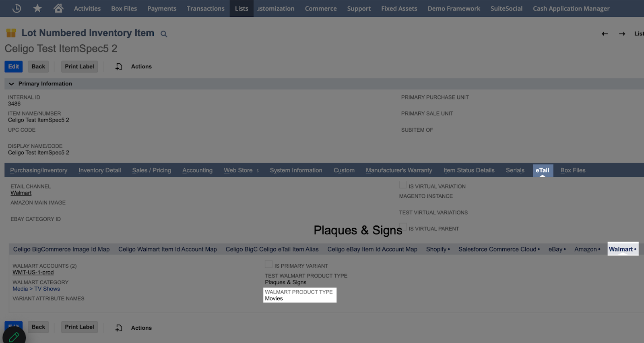644x343 pixels.
Task: Click the green pencil edit bubble
Action: [x=14, y=337]
